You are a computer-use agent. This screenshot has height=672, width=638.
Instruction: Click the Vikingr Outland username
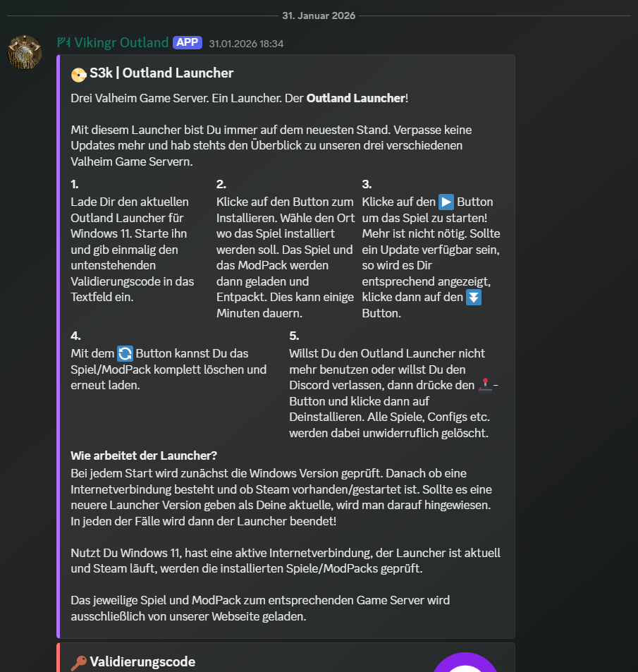[x=121, y=42]
